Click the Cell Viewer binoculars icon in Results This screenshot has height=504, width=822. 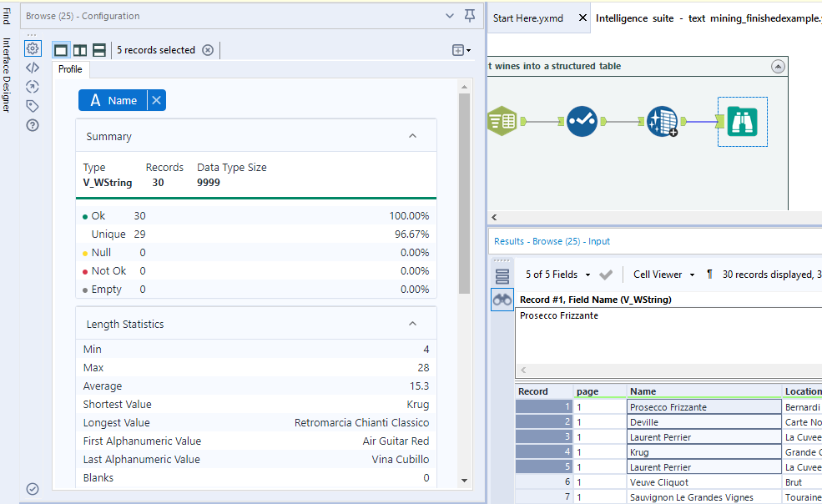click(x=502, y=300)
